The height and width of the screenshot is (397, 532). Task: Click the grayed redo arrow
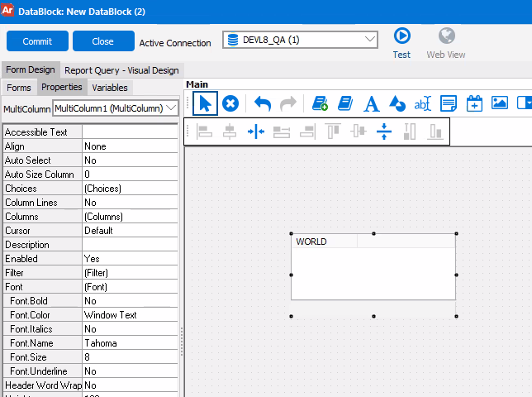[288, 103]
